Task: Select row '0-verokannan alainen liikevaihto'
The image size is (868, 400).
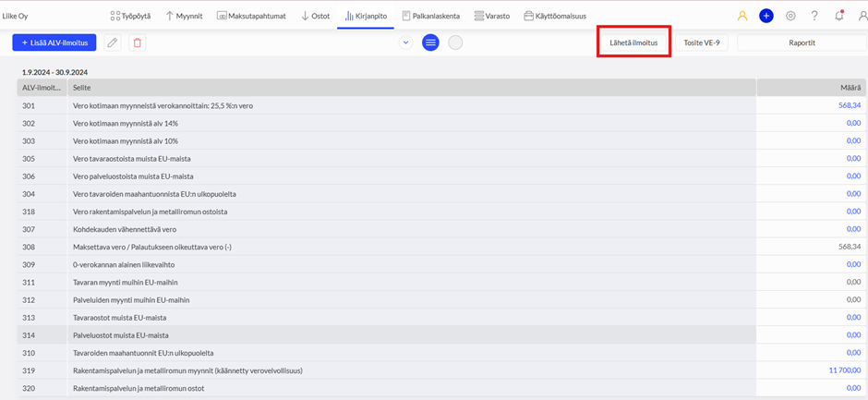Action: point(440,264)
